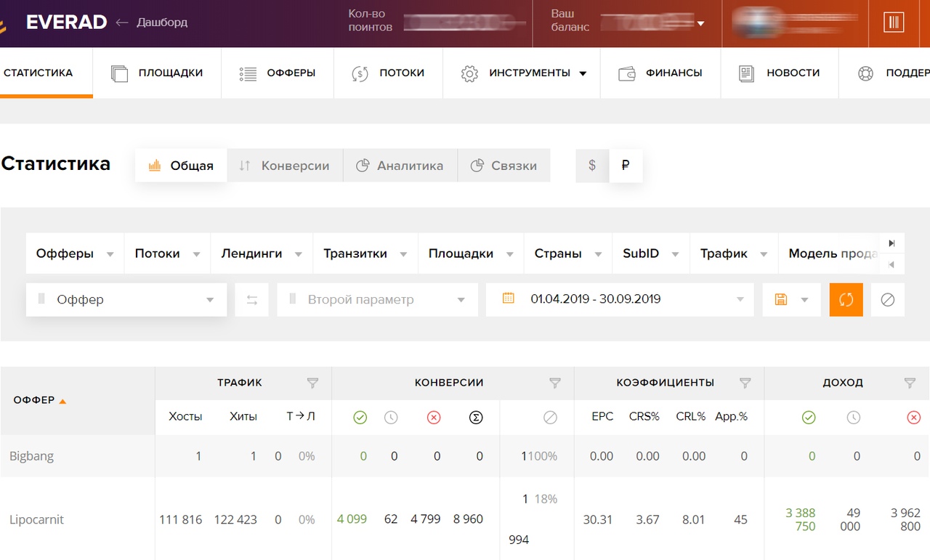Expand the Инструменты menu
The width and height of the screenshot is (930, 560).
click(x=523, y=73)
